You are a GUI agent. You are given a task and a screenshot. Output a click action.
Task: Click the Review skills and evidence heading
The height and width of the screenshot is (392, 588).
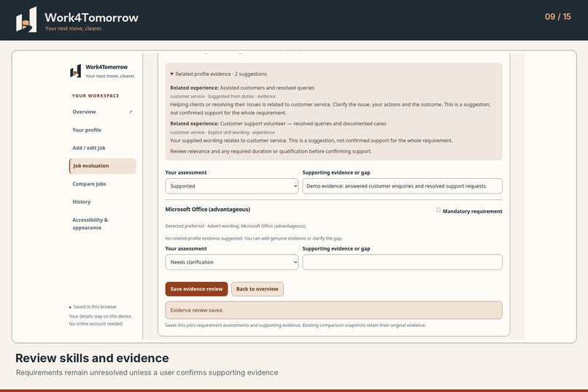click(92, 358)
